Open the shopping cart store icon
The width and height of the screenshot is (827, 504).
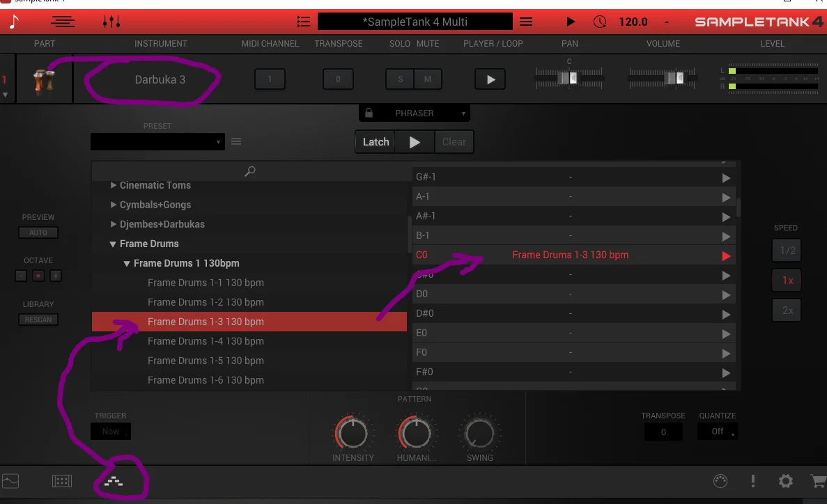click(818, 481)
